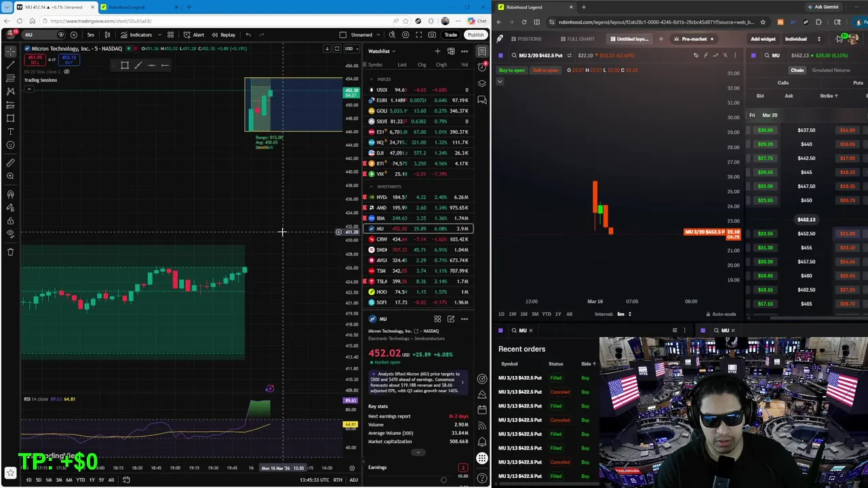Click the Add widget button
The width and height of the screenshot is (868, 488).
tap(763, 39)
